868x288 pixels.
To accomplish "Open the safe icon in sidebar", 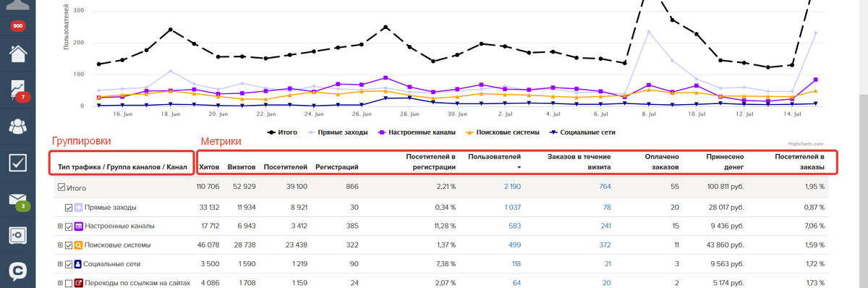I will (x=18, y=235).
